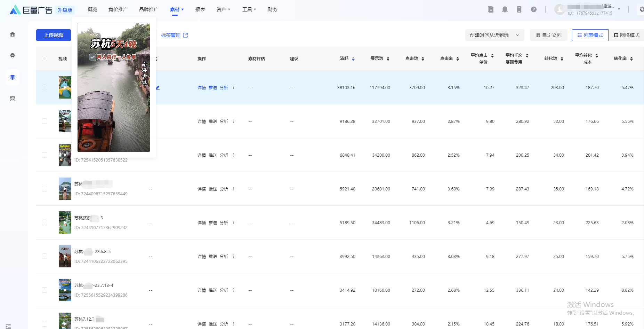Expand the 工具 menu dropdown
The height and width of the screenshot is (329, 644).
(x=249, y=9)
